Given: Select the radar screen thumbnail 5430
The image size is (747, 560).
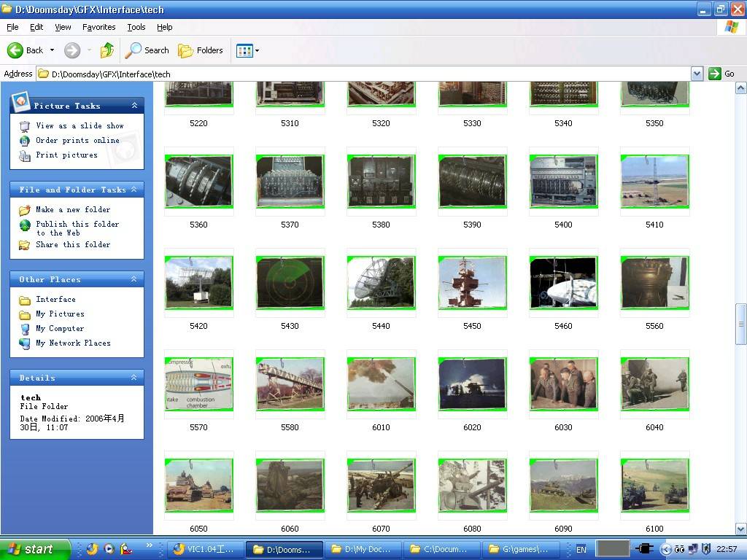Looking at the screenshot, I should tap(290, 282).
